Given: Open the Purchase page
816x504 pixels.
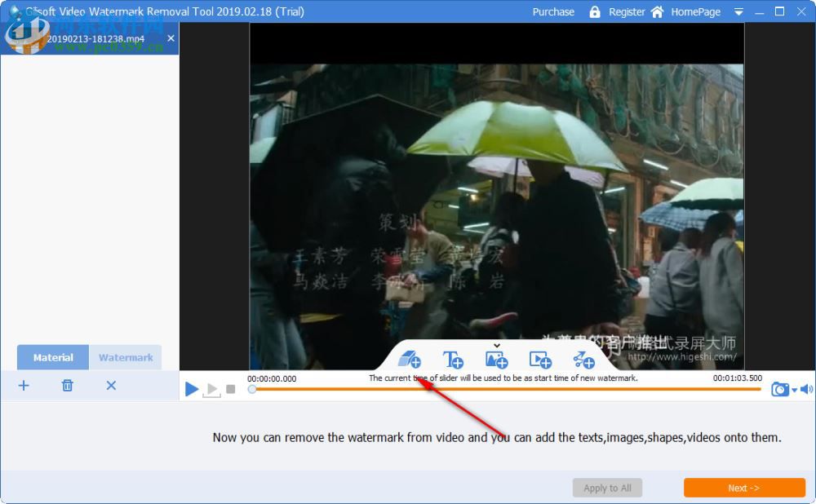Looking at the screenshot, I should pos(553,11).
